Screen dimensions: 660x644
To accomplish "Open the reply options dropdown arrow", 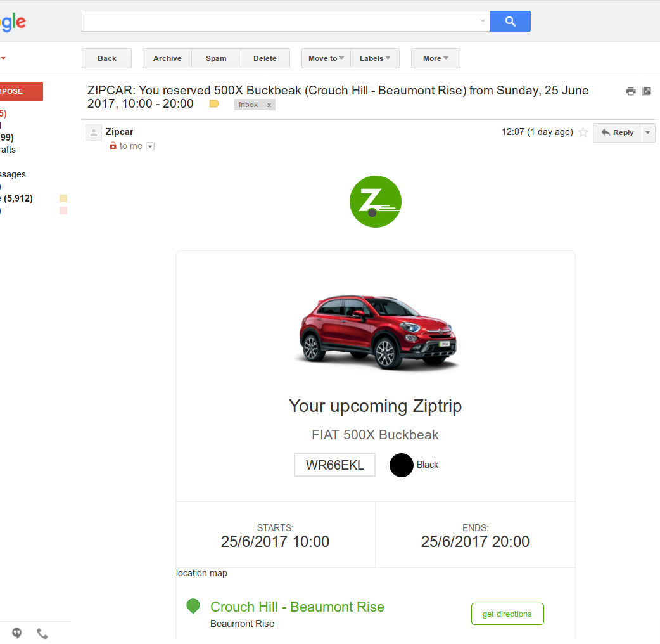I will click(647, 132).
